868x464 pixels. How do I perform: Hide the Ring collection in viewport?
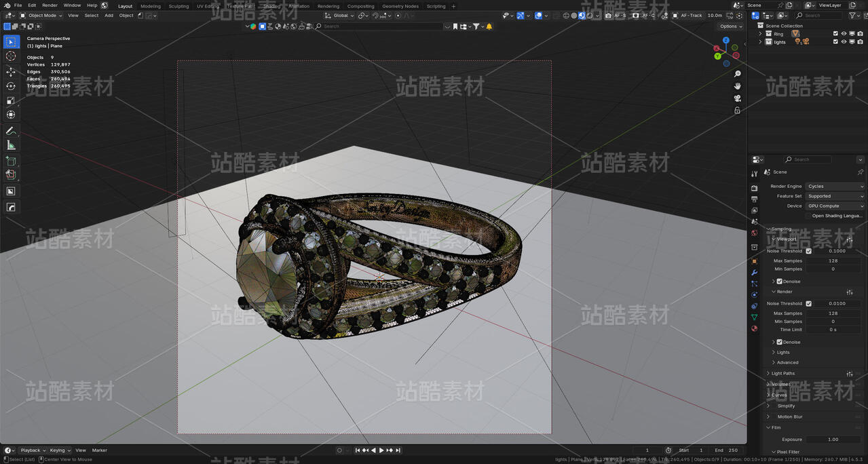pyautogui.click(x=844, y=33)
